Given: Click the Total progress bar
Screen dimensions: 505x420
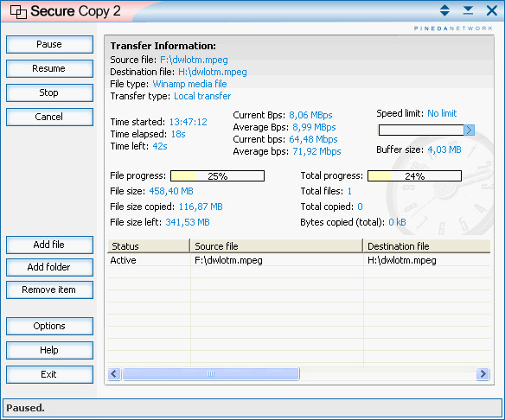Looking at the screenshot, I should 414,176.
